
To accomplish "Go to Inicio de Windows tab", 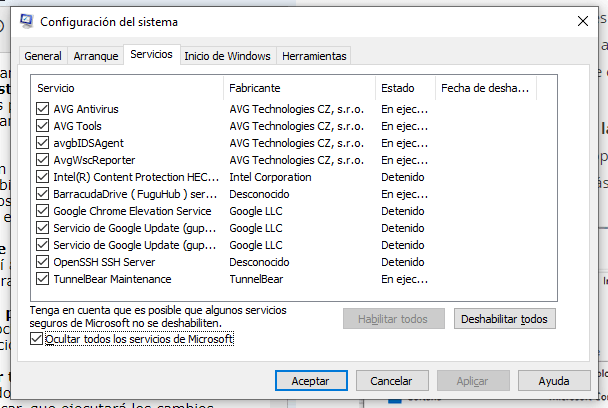I will click(228, 56).
